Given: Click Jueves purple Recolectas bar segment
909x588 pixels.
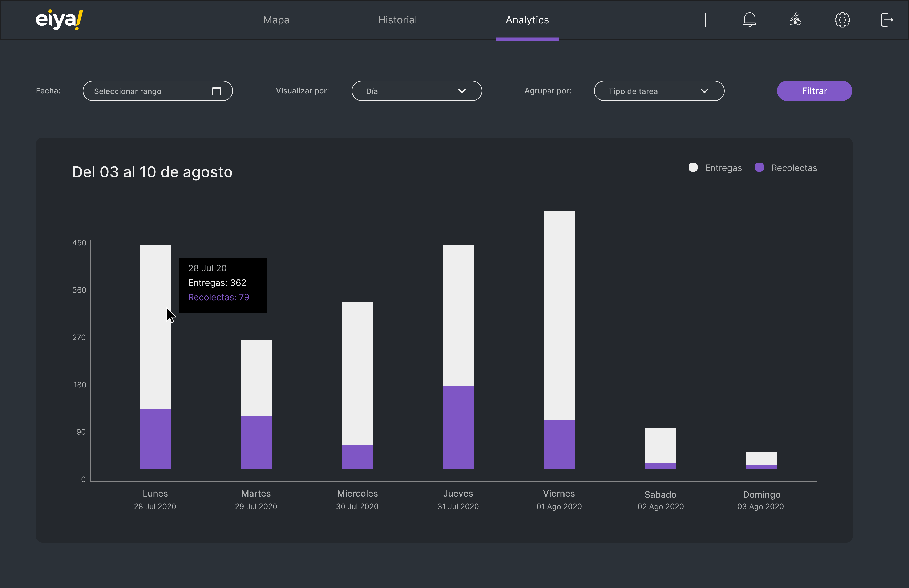Looking at the screenshot, I should [458, 428].
